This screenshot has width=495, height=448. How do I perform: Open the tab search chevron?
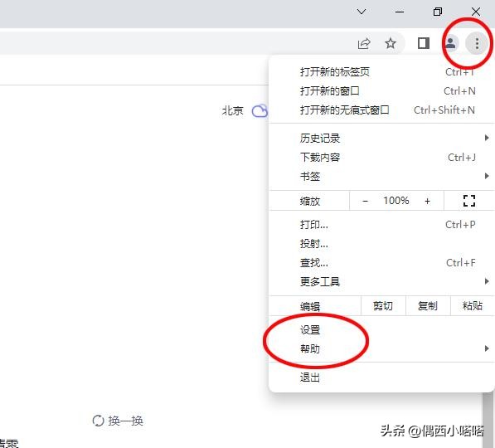tap(362, 12)
